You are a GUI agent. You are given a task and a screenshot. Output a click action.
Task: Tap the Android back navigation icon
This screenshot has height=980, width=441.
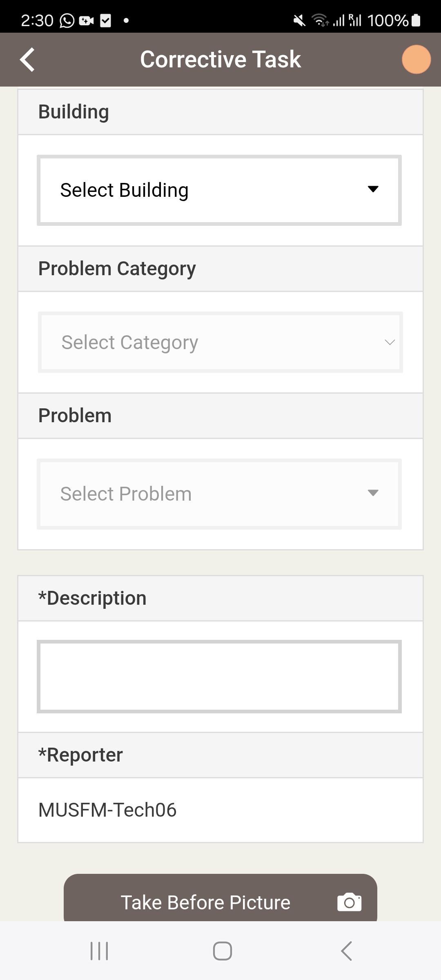pyautogui.click(x=346, y=951)
